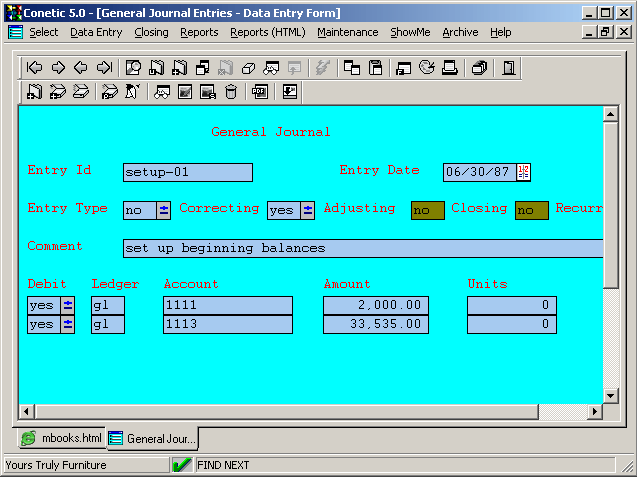This screenshot has height=477, width=637.
Task: Switch to the mbooks.html tab
Action: click(x=62, y=438)
